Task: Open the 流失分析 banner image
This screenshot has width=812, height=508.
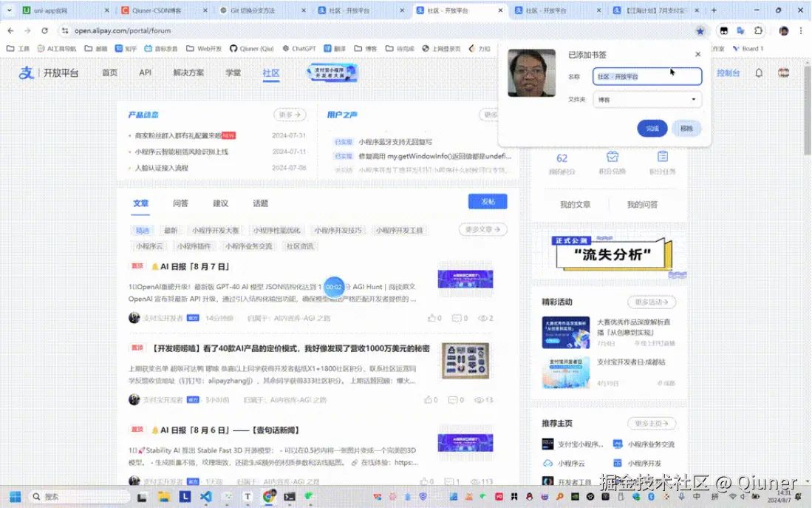Action: (614, 254)
